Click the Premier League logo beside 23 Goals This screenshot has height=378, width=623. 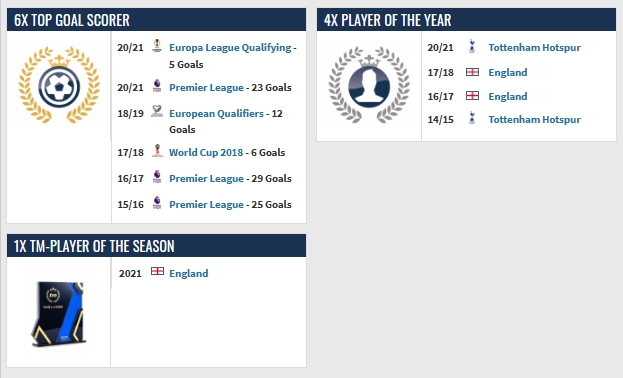pyautogui.click(x=157, y=86)
